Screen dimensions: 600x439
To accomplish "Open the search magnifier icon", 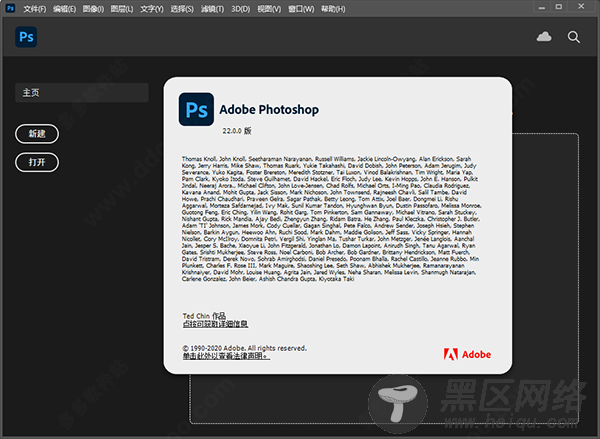I will [x=573, y=37].
